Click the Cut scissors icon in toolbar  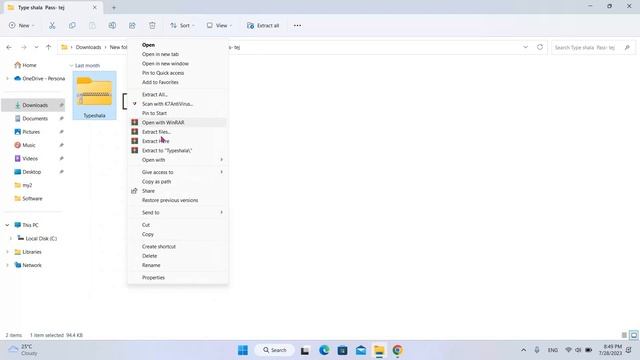click(52, 25)
